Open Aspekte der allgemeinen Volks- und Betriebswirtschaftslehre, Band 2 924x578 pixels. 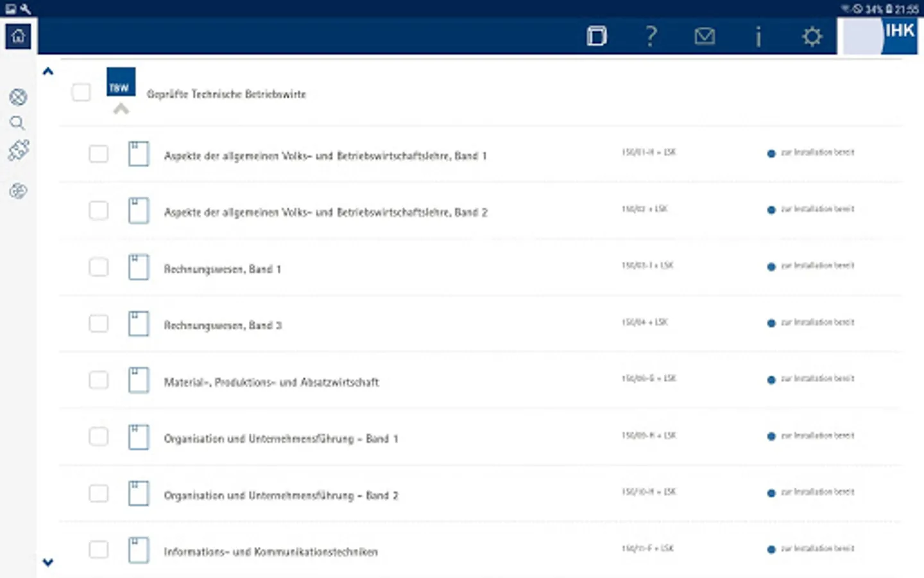pyautogui.click(x=325, y=212)
